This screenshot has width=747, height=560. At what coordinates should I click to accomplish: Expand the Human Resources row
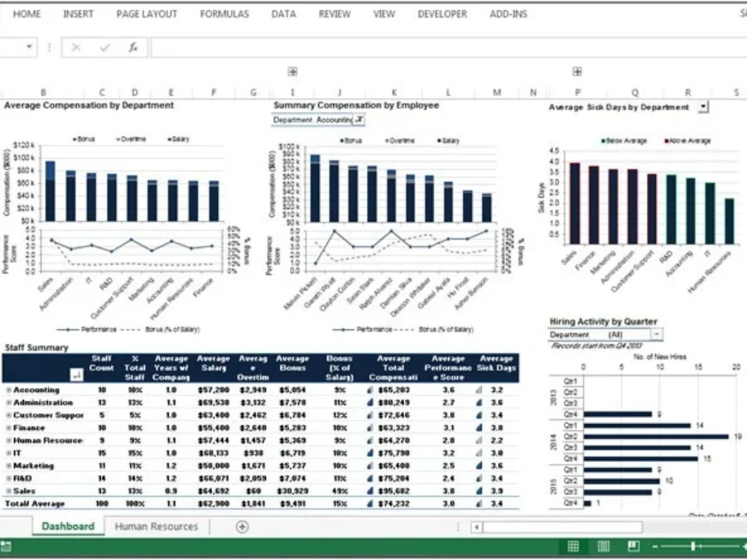[x=8, y=441]
